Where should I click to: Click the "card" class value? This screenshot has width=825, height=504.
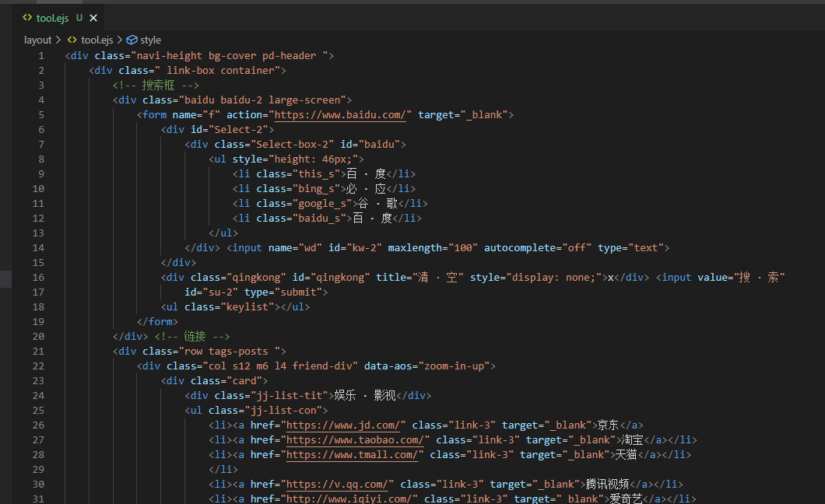coord(244,381)
